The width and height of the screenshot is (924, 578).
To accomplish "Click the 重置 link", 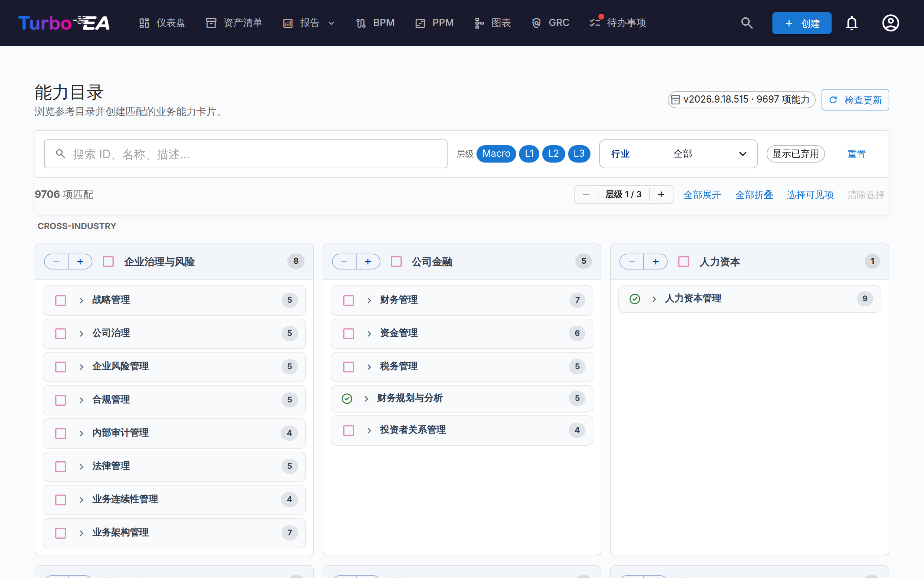I will (x=857, y=154).
